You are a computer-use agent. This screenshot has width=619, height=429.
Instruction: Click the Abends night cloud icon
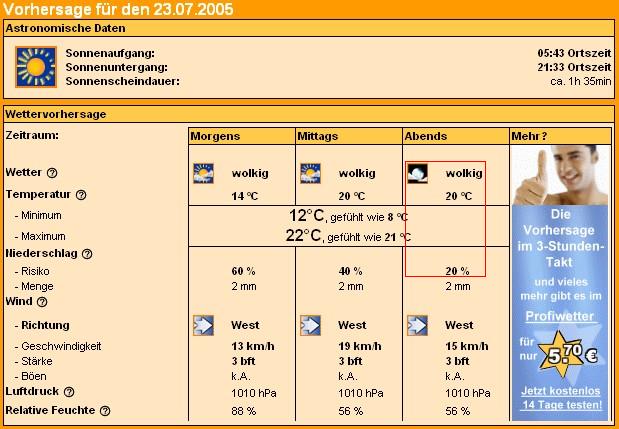418,173
